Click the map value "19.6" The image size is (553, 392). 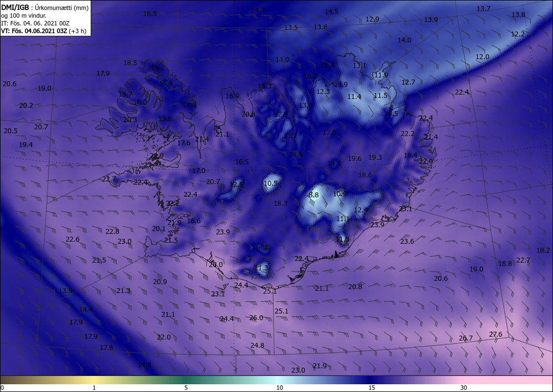(354, 158)
